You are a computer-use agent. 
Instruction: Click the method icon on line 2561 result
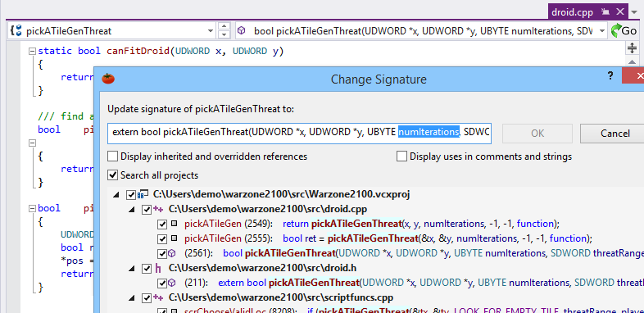[x=172, y=253]
